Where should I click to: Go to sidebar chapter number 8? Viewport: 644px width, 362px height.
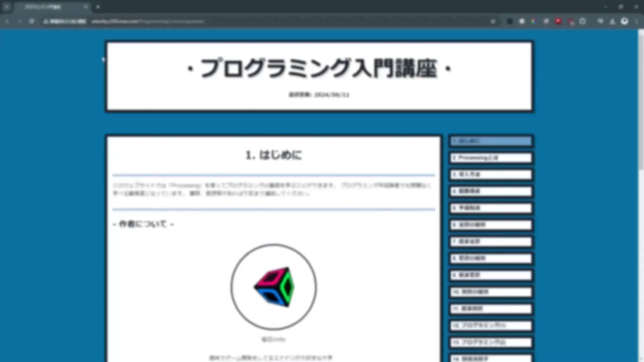(x=491, y=258)
